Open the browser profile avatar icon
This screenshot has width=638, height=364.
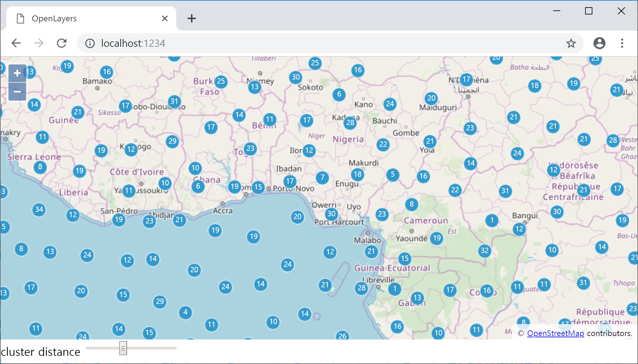(x=599, y=43)
